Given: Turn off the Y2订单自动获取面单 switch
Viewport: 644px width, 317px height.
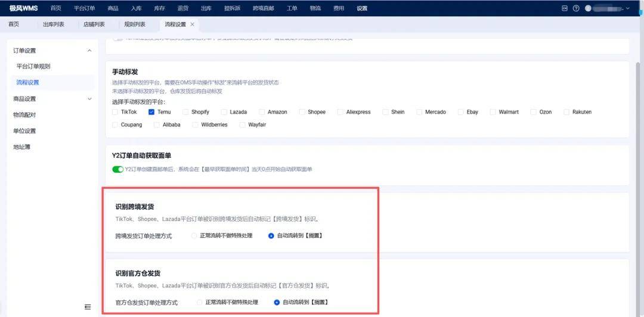Looking at the screenshot, I should [x=118, y=169].
